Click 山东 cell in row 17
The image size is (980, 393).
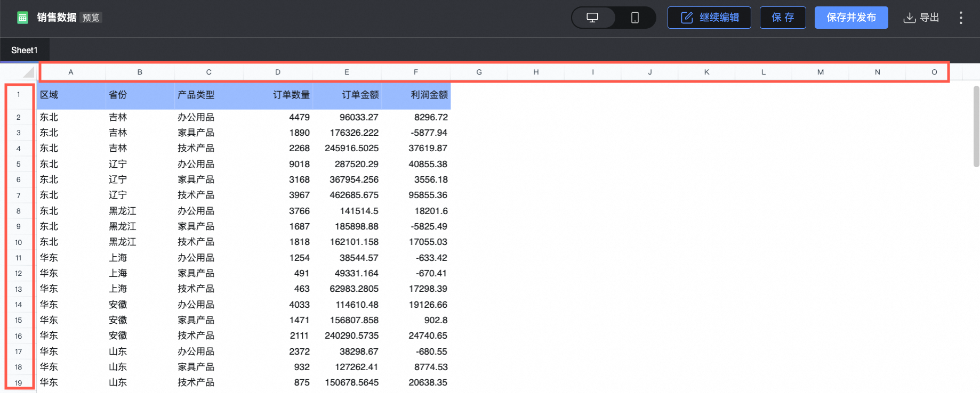[140, 351]
